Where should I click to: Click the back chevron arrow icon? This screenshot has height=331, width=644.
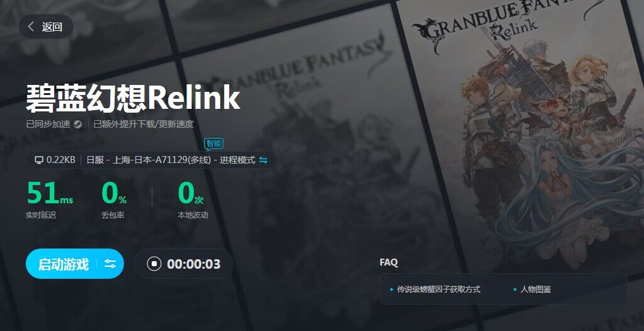[31, 26]
